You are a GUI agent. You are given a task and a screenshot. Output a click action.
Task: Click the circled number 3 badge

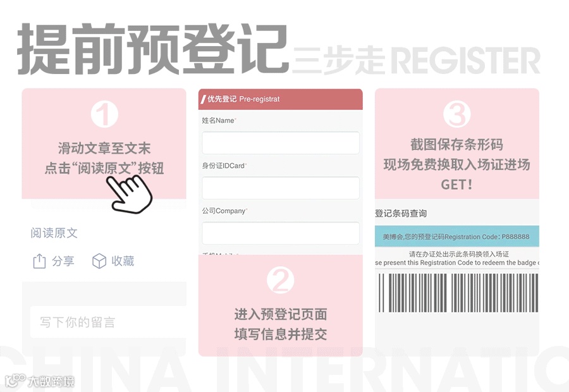coord(457,114)
